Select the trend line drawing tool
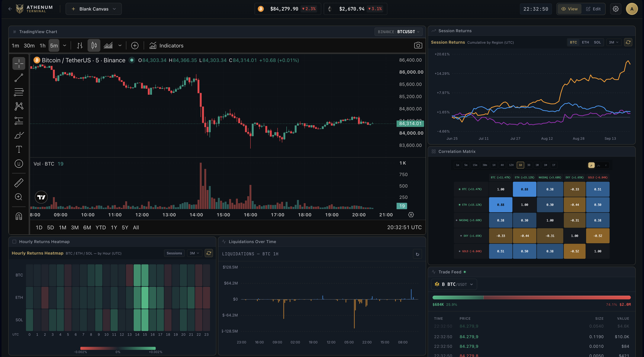 tap(19, 78)
